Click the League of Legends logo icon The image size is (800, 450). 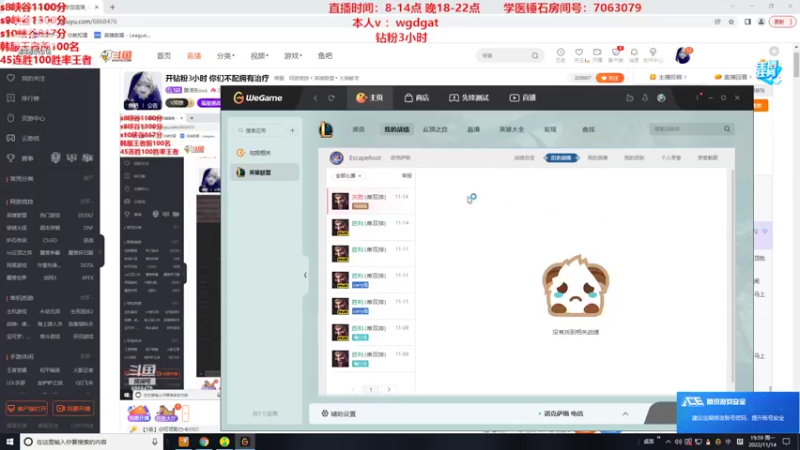pos(326,130)
